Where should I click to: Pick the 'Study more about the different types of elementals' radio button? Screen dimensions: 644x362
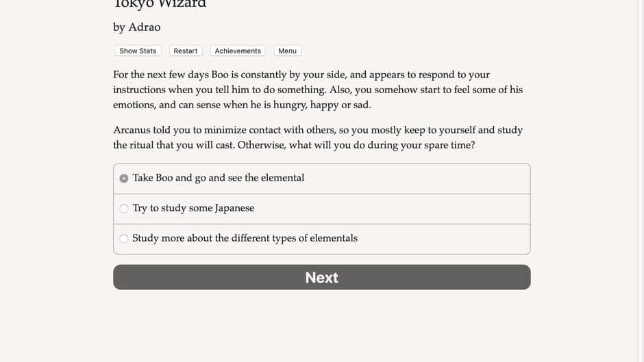[123, 239]
